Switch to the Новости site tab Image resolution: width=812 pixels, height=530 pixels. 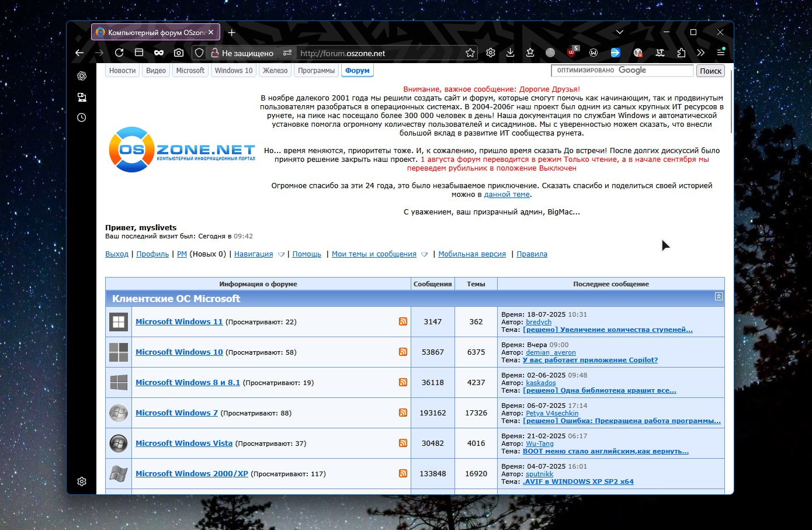[122, 71]
